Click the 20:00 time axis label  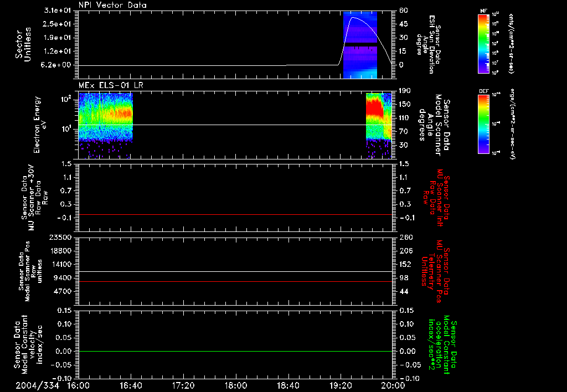[x=394, y=385]
